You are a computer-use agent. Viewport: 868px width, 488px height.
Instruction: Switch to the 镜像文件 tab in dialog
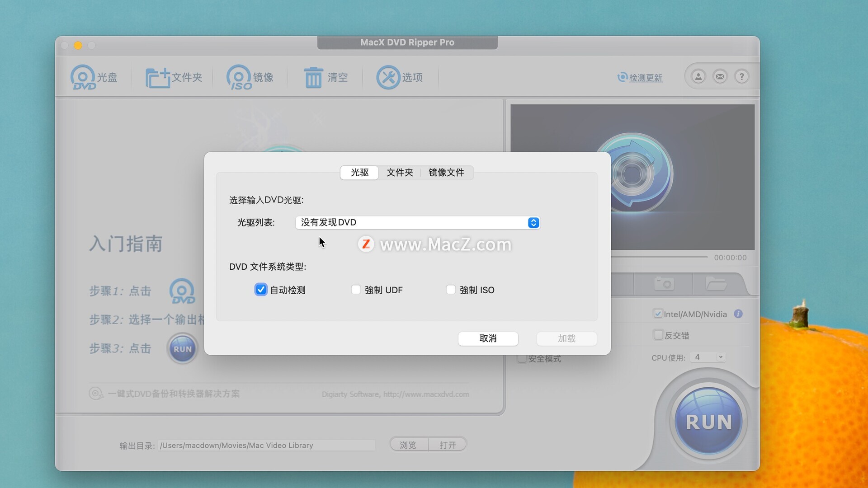tap(447, 173)
